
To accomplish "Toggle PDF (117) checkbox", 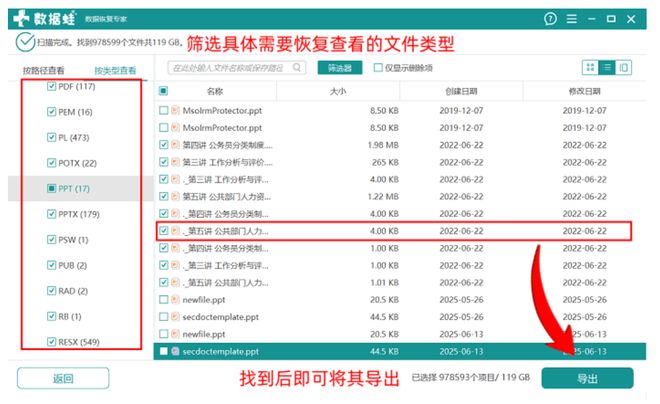I will [51, 86].
